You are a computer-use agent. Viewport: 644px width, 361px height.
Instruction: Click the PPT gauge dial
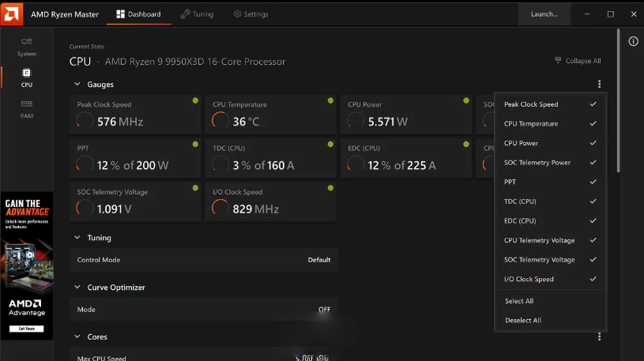85,164
